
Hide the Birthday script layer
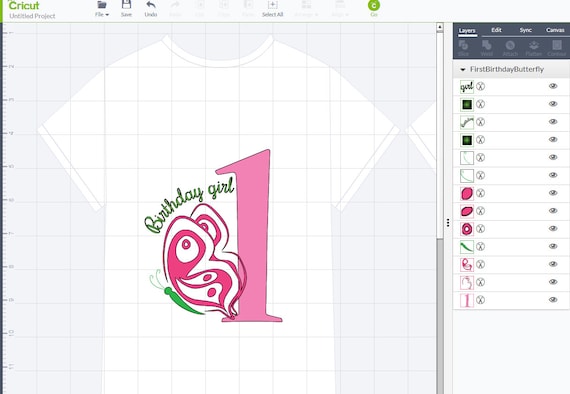point(553,122)
